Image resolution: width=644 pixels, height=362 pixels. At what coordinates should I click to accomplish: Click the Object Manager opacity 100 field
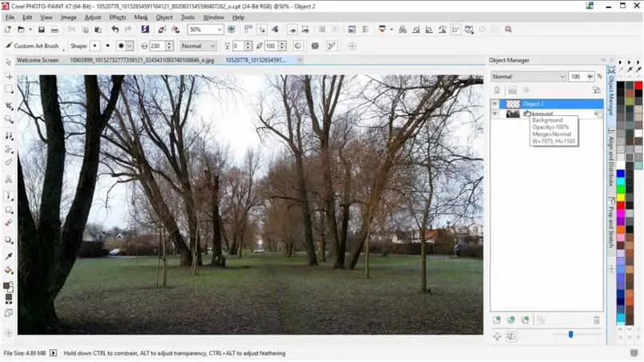point(578,77)
